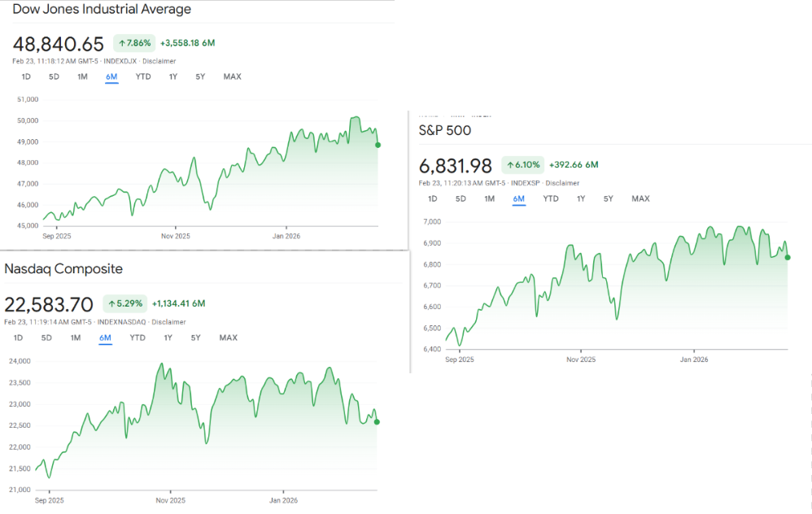The width and height of the screenshot is (812, 514).
Task: Click the green endpoint dot on S&P 500 chart
Action: click(787, 257)
